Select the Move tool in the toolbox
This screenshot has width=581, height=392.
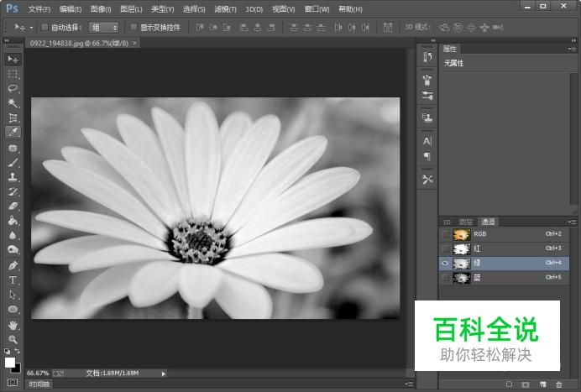(13, 60)
